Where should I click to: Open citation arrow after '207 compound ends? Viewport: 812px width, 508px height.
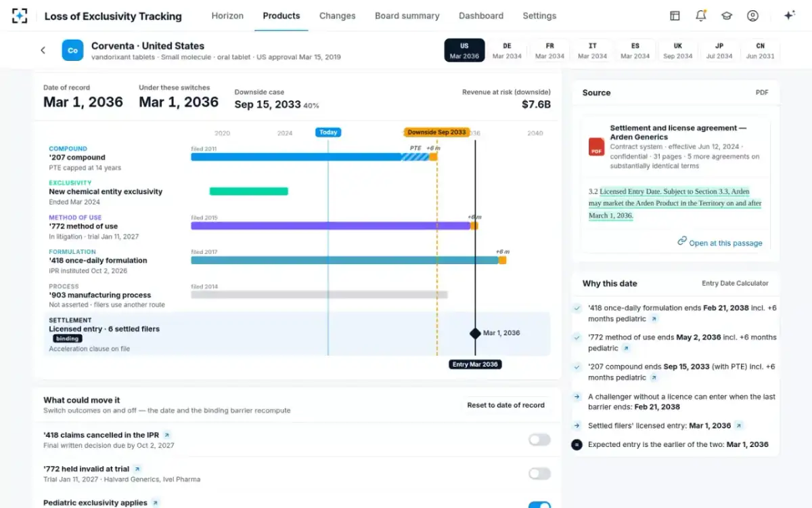coord(654,377)
